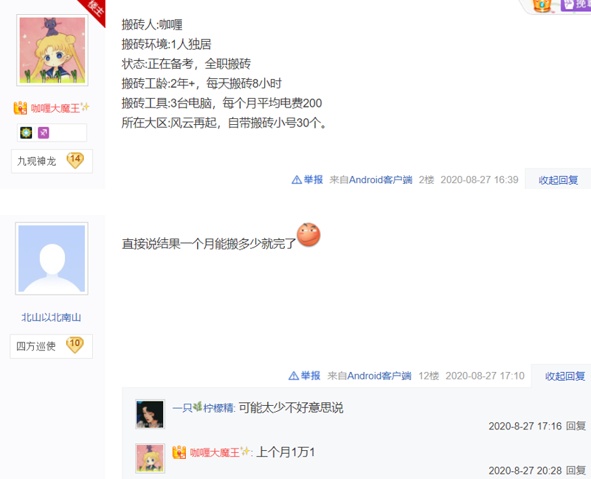591x479 pixels.
Task: Open 一只柠檬精 commenter profile link
Action: [x=204, y=408]
